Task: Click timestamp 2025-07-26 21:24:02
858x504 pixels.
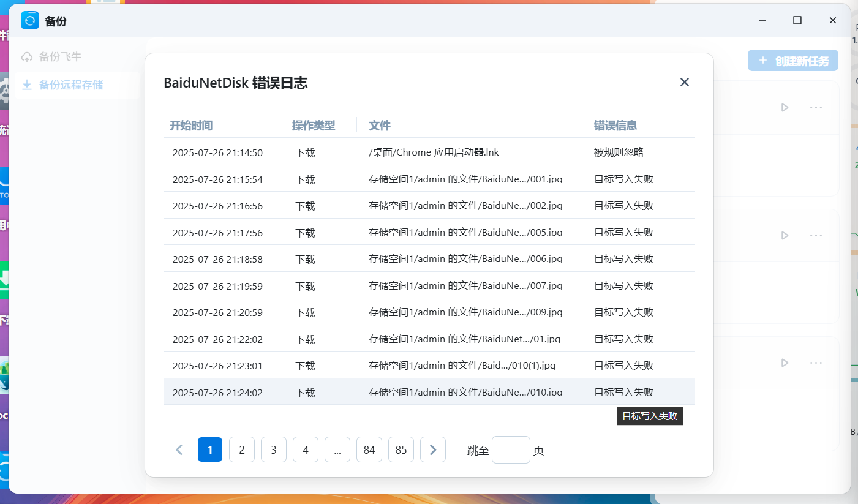Action: pyautogui.click(x=217, y=393)
